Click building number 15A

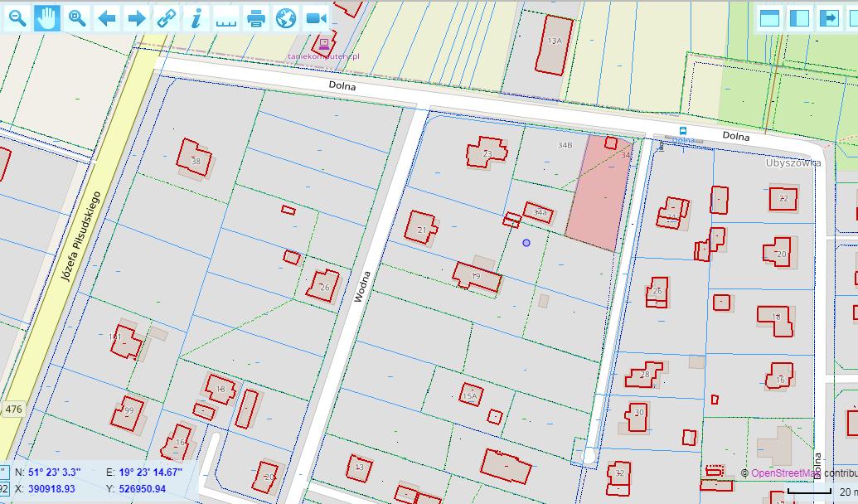[470, 396]
